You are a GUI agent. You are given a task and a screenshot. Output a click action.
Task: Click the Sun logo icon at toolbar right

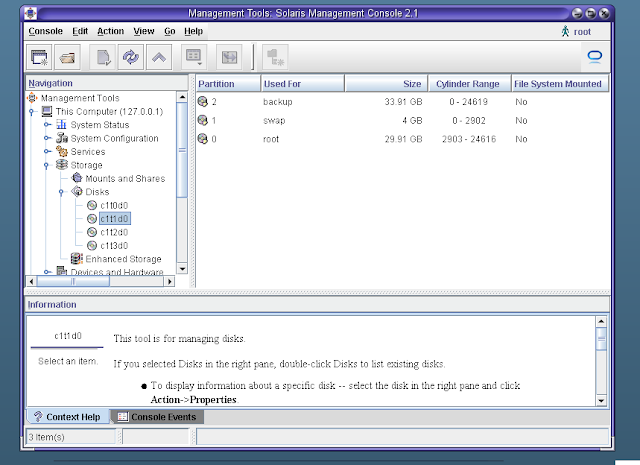click(x=595, y=56)
